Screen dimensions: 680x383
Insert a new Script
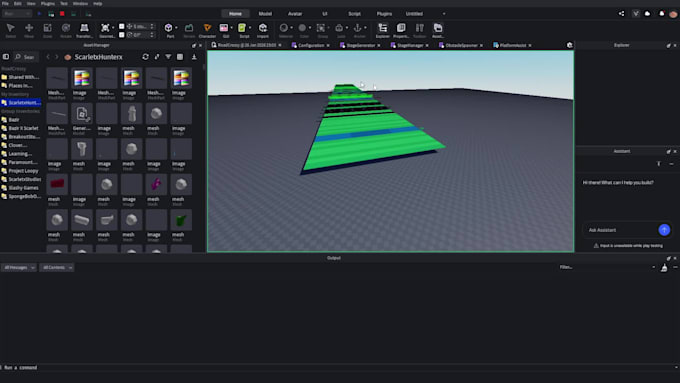point(242,28)
